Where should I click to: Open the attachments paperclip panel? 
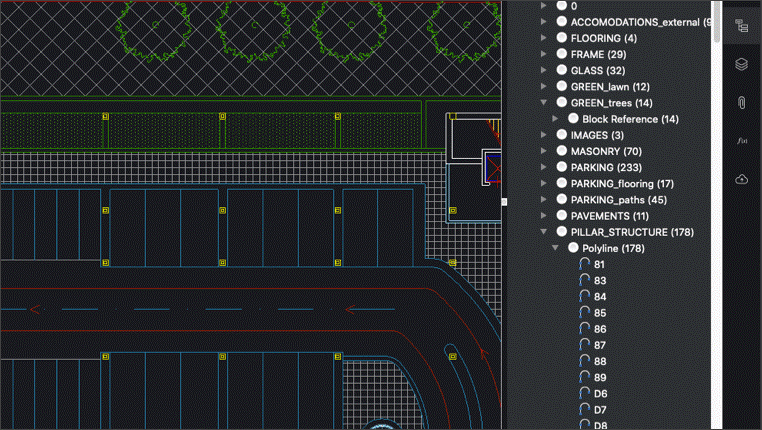[741, 103]
